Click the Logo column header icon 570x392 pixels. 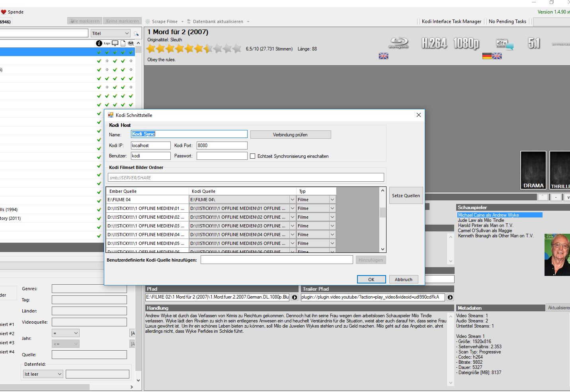click(x=107, y=43)
